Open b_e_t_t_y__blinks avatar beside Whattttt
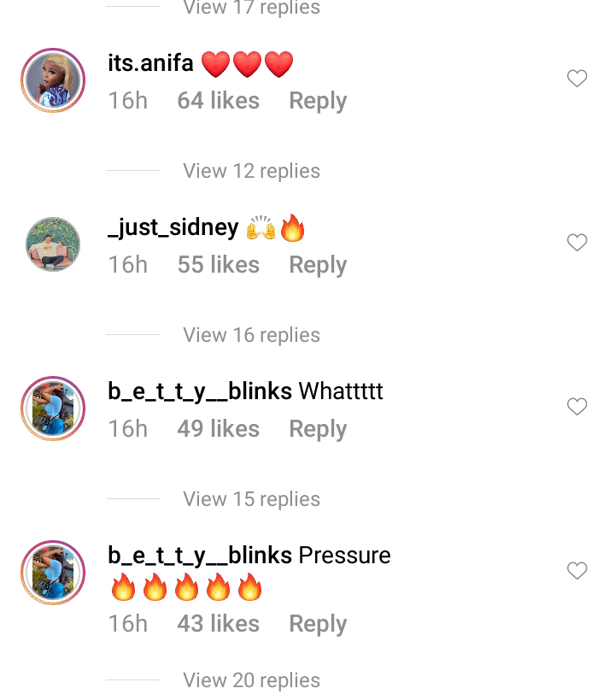The image size is (615, 700). (x=53, y=409)
